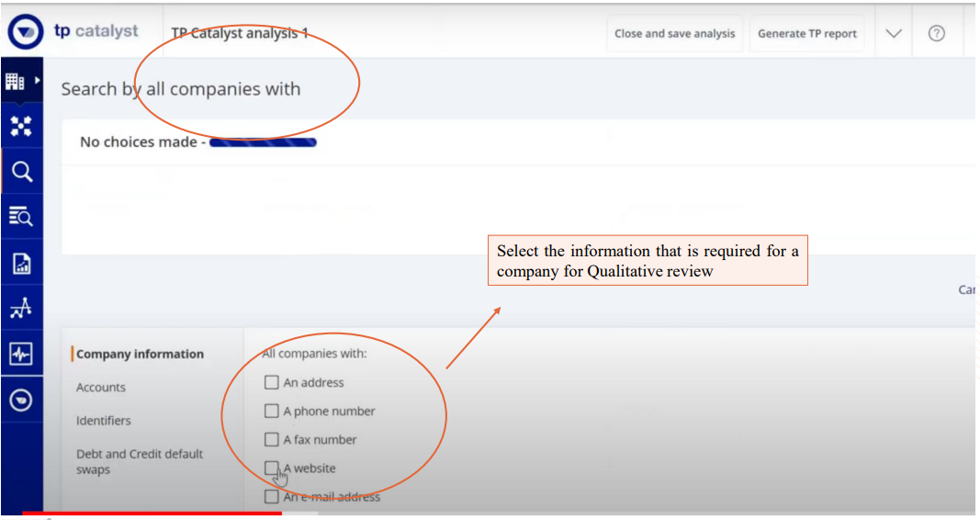Open the list search results icon
980x520 pixels.
tap(21, 217)
